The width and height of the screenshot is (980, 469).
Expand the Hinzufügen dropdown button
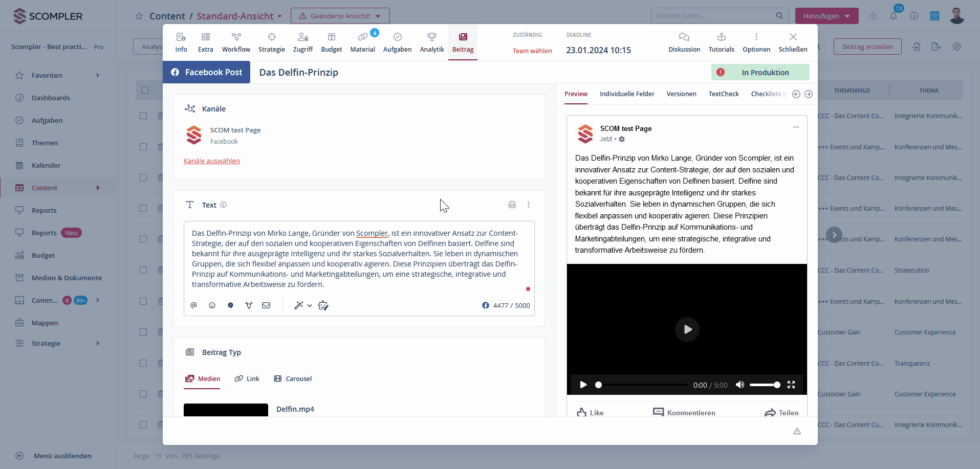click(826, 16)
